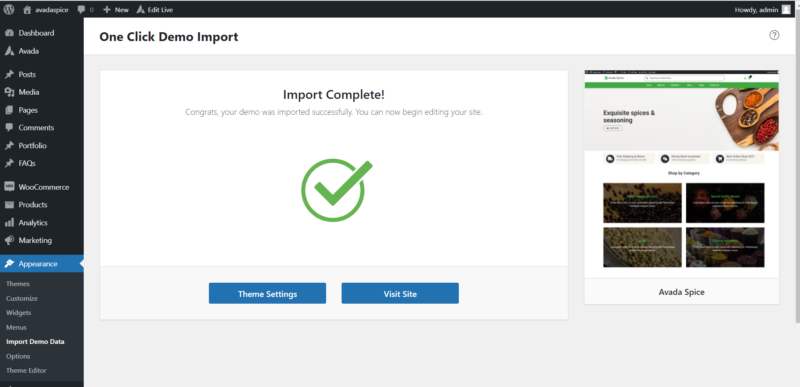Click the Pages icon in sidebar
This screenshot has height=387, width=800.
coord(9,110)
